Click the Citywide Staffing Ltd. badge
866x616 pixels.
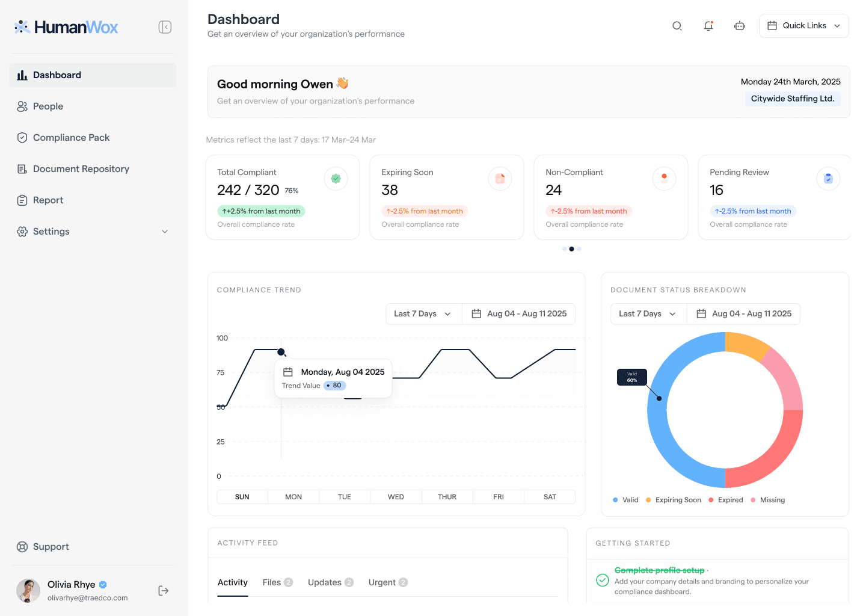[x=793, y=99]
